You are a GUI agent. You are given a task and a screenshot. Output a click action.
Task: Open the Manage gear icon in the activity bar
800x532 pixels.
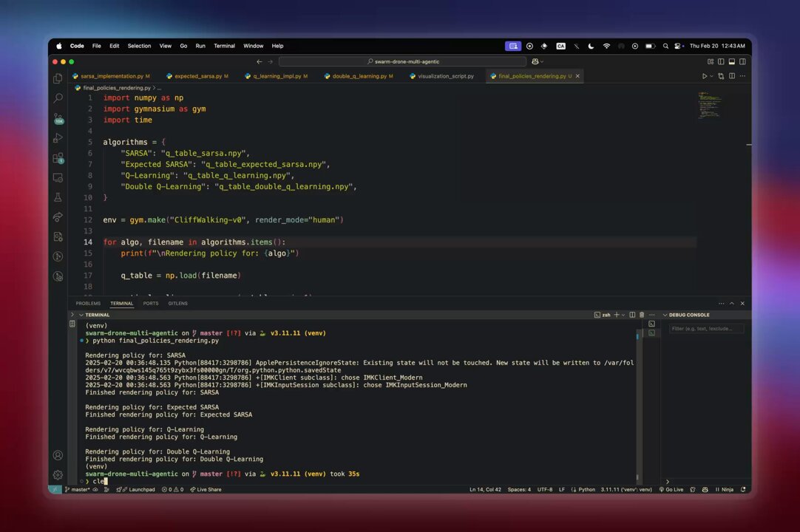(58, 475)
